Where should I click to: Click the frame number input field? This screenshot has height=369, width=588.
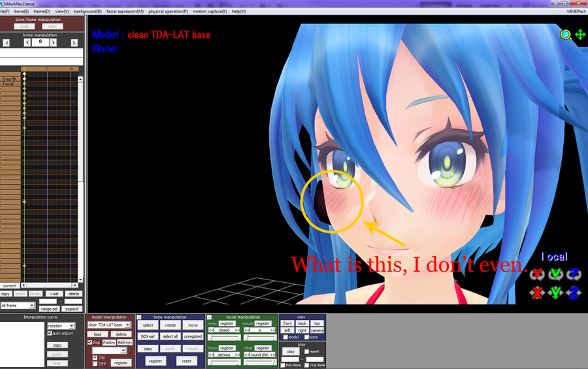point(41,42)
